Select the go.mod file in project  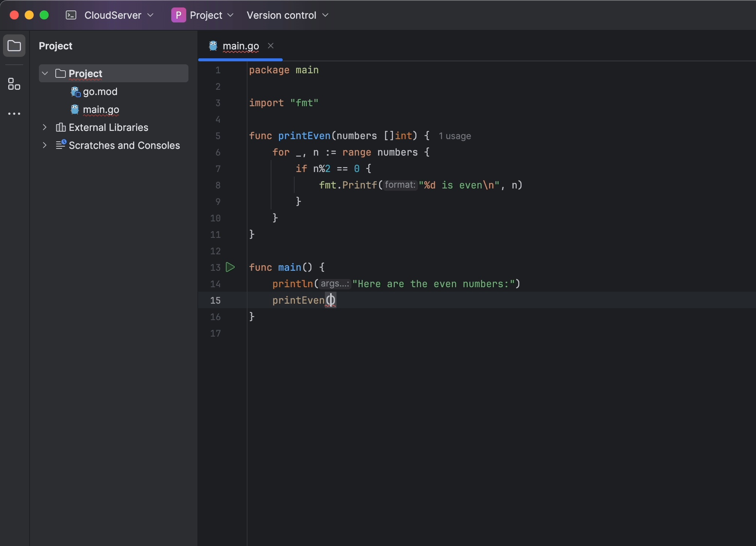click(99, 91)
